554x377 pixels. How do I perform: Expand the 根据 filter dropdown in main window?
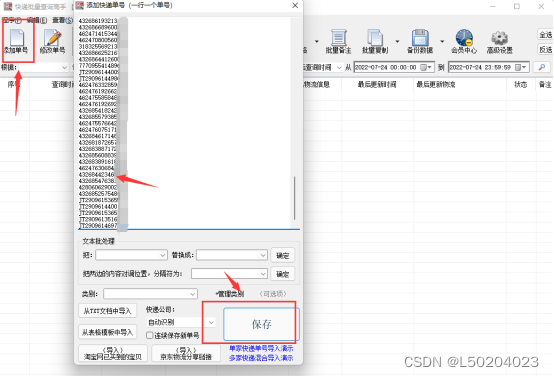64,67
